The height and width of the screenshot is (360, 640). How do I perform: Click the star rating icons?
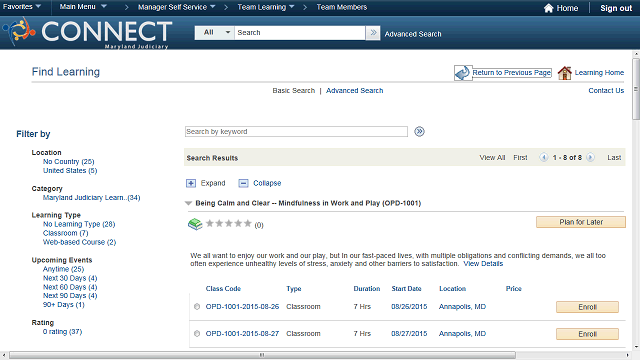[229, 223]
